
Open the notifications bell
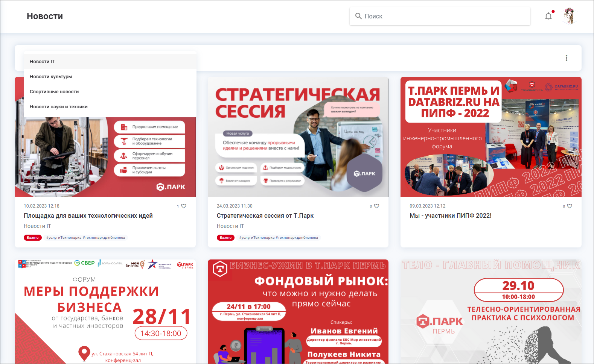[548, 16]
